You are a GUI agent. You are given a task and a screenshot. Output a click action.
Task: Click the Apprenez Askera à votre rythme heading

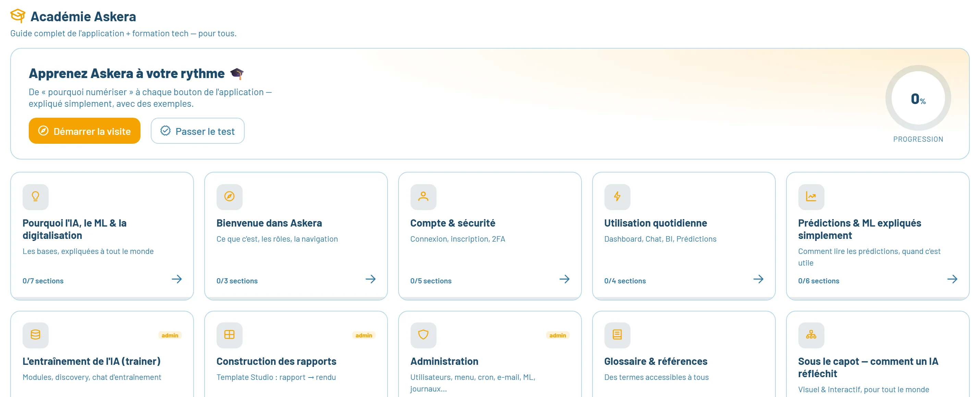(127, 73)
